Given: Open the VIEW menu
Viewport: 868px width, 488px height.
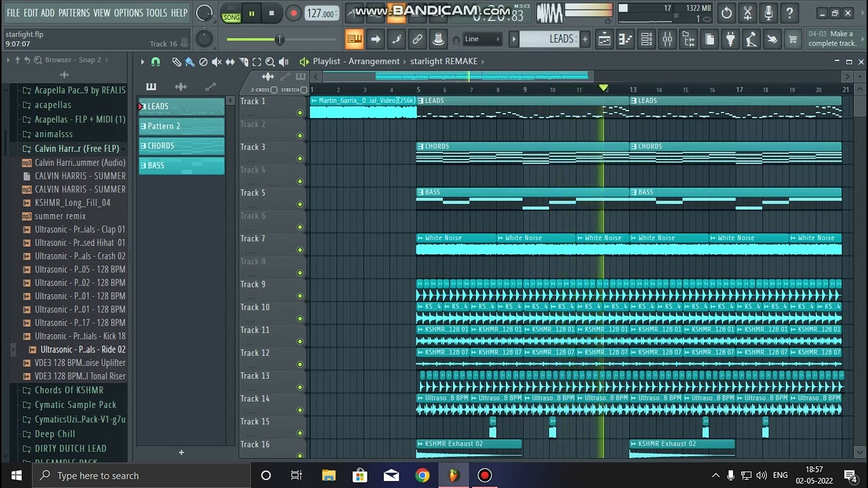Looking at the screenshot, I should (102, 13).
